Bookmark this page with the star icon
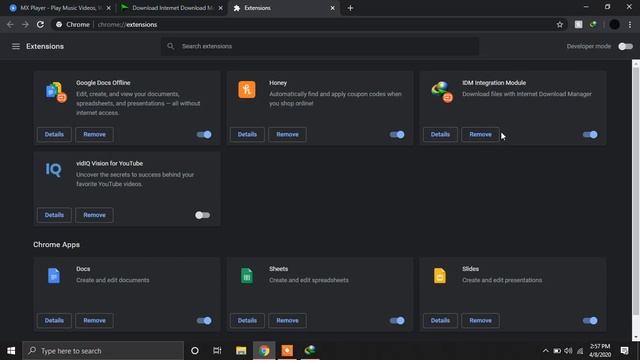640x360 pixels. pyautogui.click(x=560, y=24)
